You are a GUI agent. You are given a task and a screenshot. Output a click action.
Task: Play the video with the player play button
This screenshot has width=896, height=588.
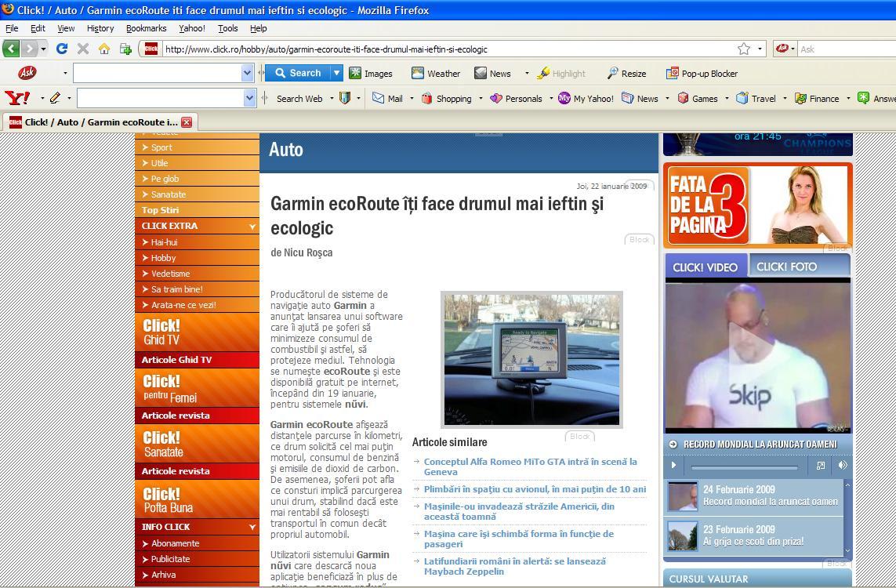click(x=673, y=465)
